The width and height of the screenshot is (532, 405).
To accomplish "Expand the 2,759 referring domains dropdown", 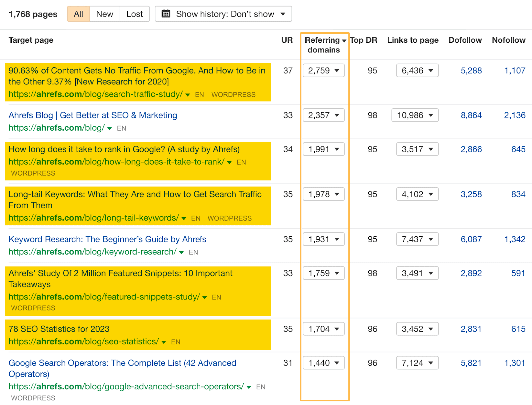I will pos(337,70).
